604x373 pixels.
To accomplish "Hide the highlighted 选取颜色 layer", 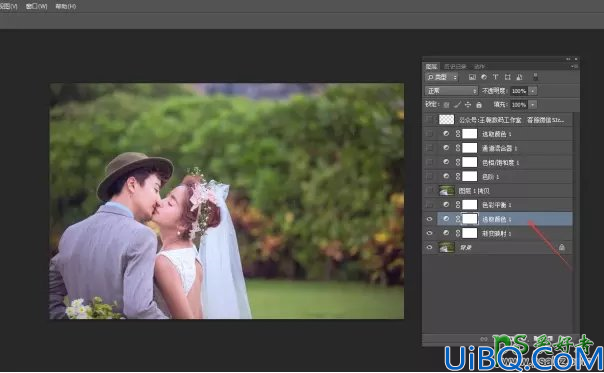I will [x=429, y=219].
